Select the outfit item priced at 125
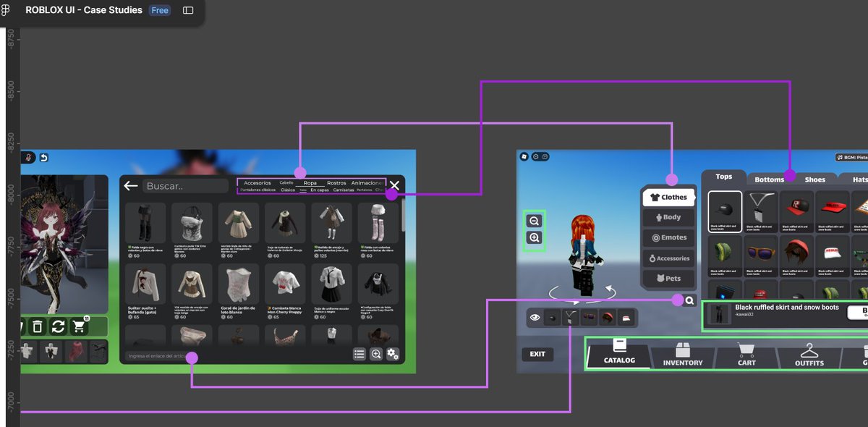The image size is (868, 427). click(x=331, y=231)
